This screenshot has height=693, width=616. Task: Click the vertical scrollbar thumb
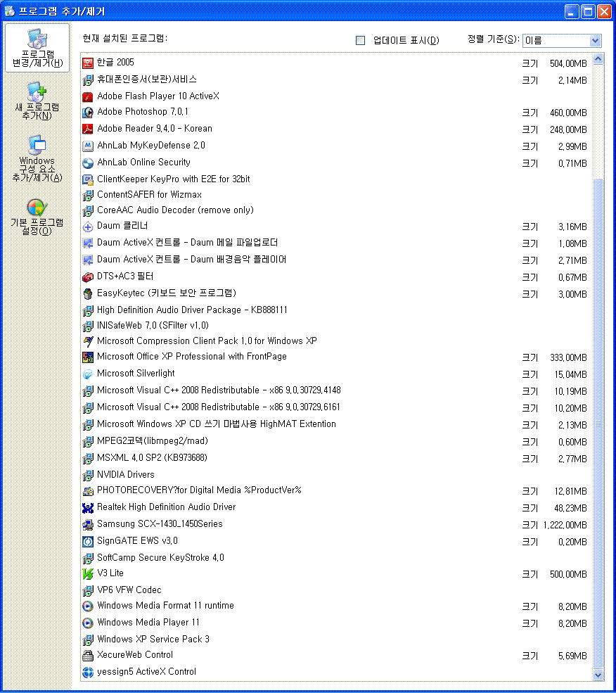coord(598,424)
